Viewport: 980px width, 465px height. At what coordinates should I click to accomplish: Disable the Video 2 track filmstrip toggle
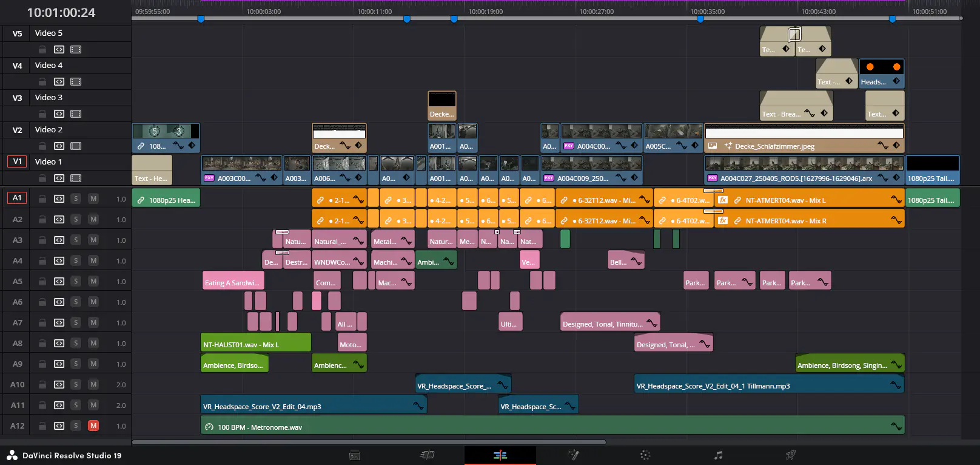tap(76, 146)
